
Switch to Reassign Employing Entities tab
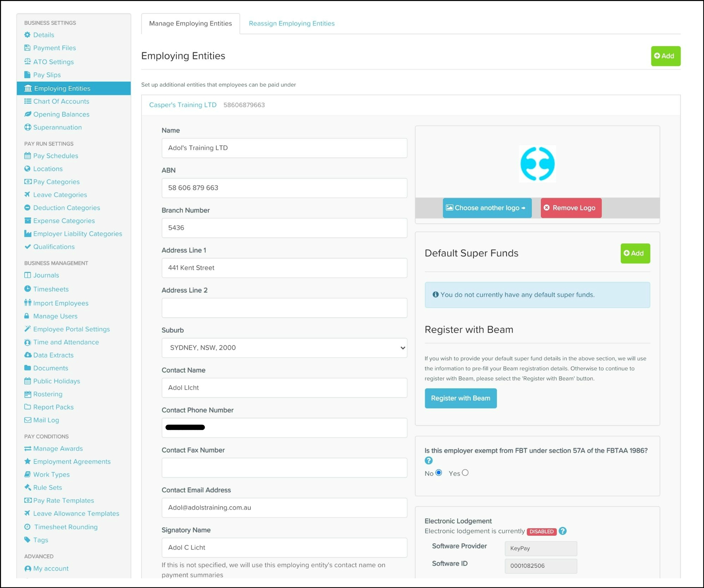(x=291, y=23)
